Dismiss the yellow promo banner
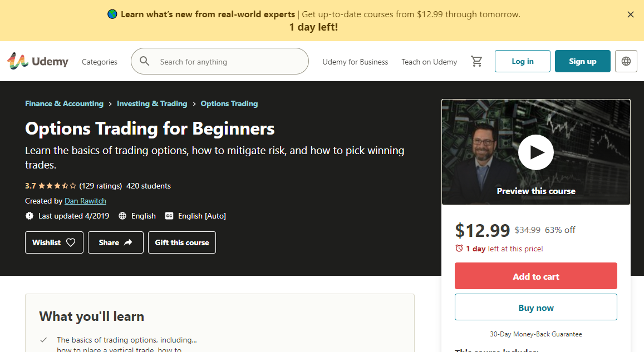Viewport: 644px width, 352px height. [631, 15]
